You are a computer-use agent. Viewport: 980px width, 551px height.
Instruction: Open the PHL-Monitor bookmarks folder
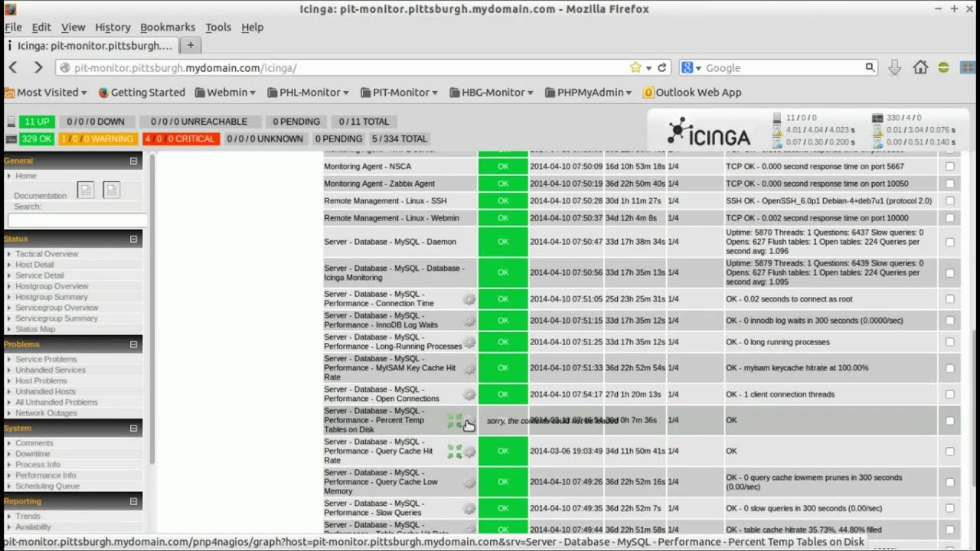coord(309,92)
